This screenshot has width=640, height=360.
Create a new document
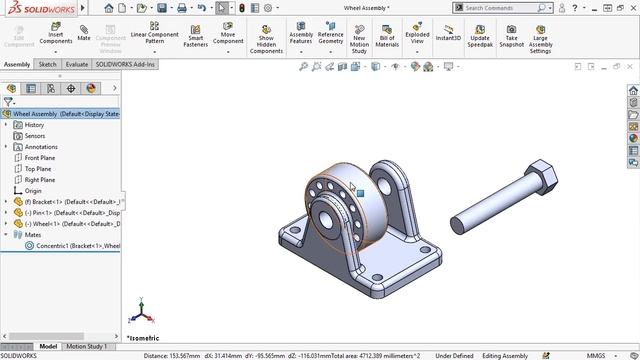coord(122,8)
